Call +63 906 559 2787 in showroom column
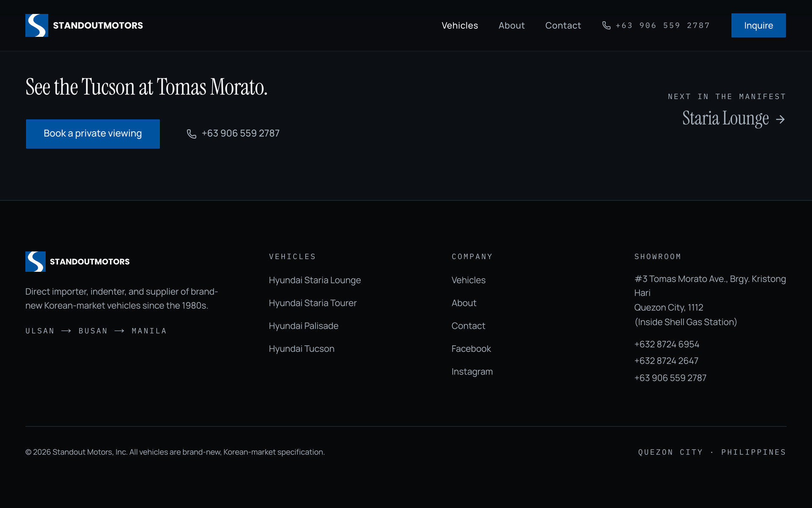Image resolution: width=812 pixels, height=508 pixels. (x=670, y=378)
